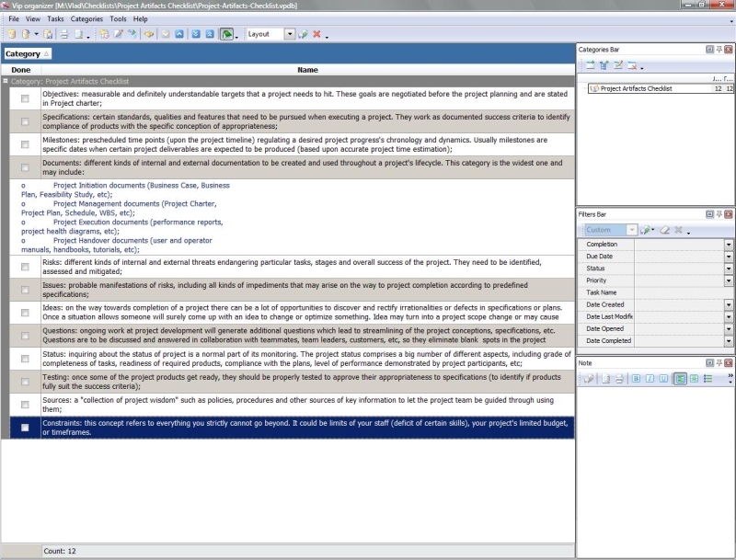Open the Tasks menu
This screenshot has width=736, height=560.
click(55, 18)
